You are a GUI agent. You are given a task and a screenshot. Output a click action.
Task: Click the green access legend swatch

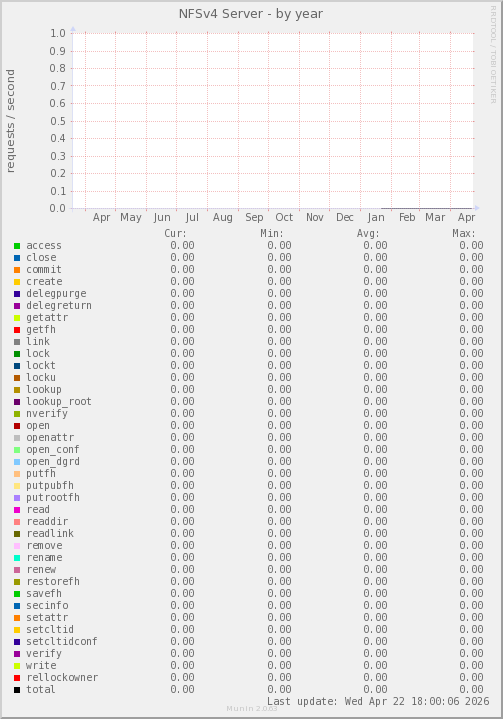coord(17,246)
